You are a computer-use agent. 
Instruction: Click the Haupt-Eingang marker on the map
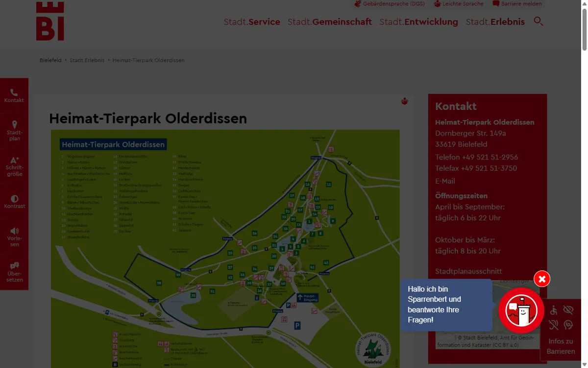[308, 297]
